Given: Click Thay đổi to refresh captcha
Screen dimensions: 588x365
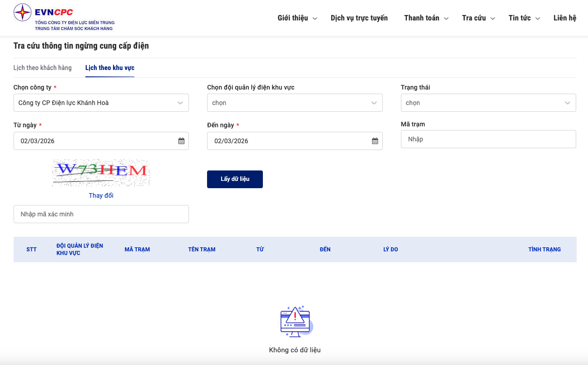Looking at the screenshot, I should click(101, 195).
